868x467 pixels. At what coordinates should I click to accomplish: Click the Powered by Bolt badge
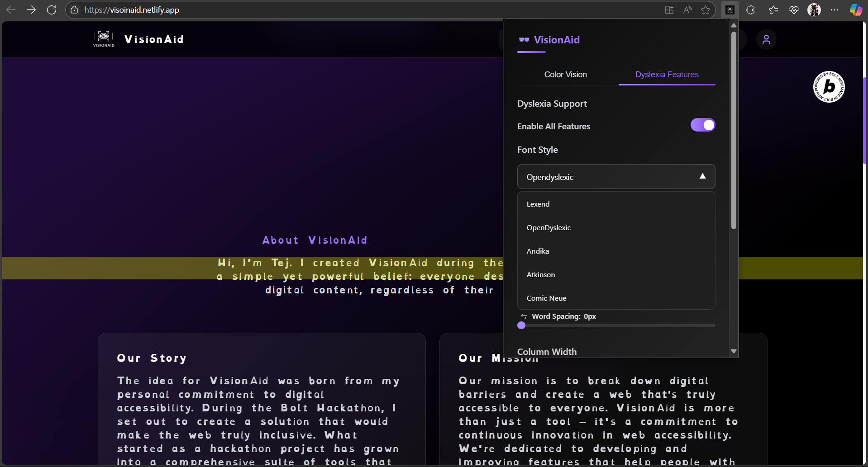tap(828, 86)
